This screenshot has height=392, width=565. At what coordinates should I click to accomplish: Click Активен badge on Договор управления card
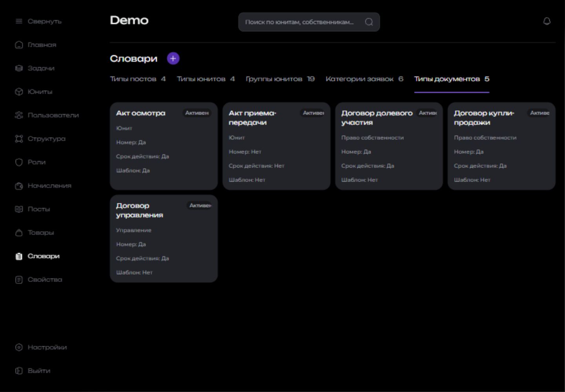coord(200,205)
